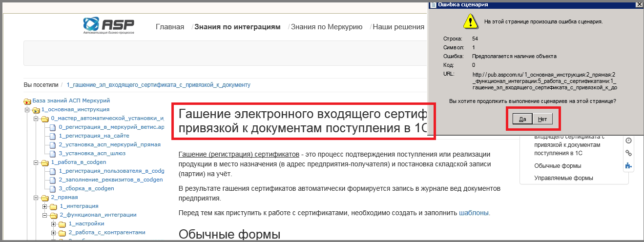This screenshot has width=644, height=242.
Task: Expand the 1_настройки tree node
Action: point(53,224)
